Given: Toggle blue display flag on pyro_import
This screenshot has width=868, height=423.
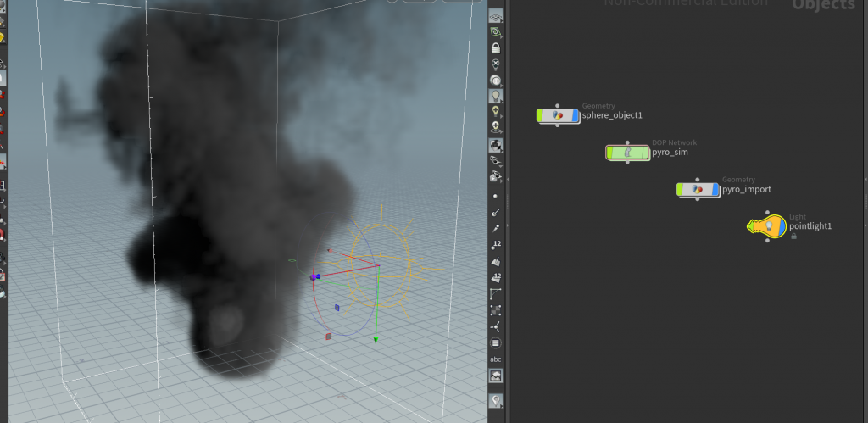Looking at the screenshot, I should click(x=715, y=189).
